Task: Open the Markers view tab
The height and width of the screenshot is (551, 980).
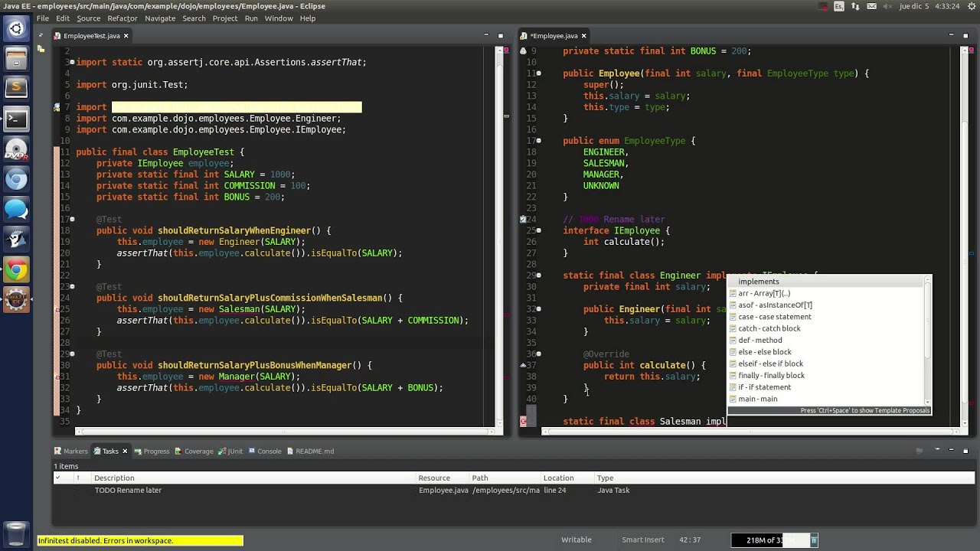Action: pyautogui.click(x=70, y=452)
